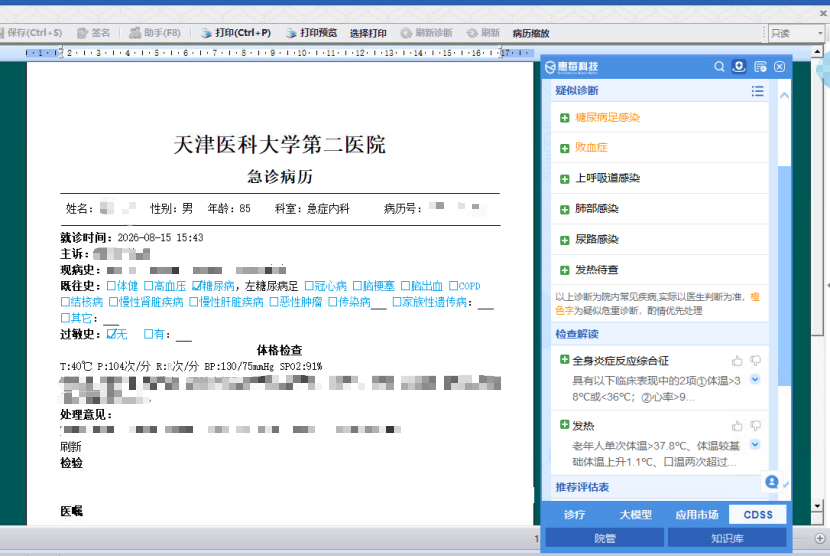
Task: Click the download icon in the CDSS header
Action: coord(739,67)
